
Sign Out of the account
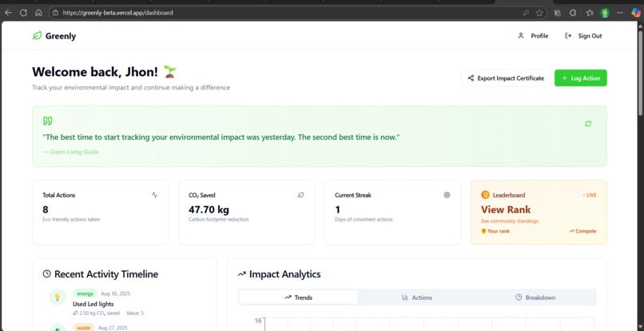pyautogui.click(x=583, y=36)
